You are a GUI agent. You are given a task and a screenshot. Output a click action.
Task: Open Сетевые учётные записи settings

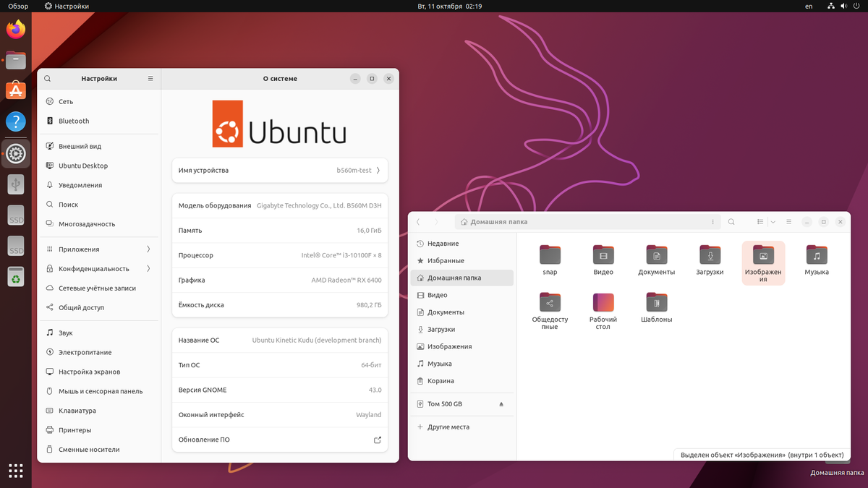tap(99, 288)
